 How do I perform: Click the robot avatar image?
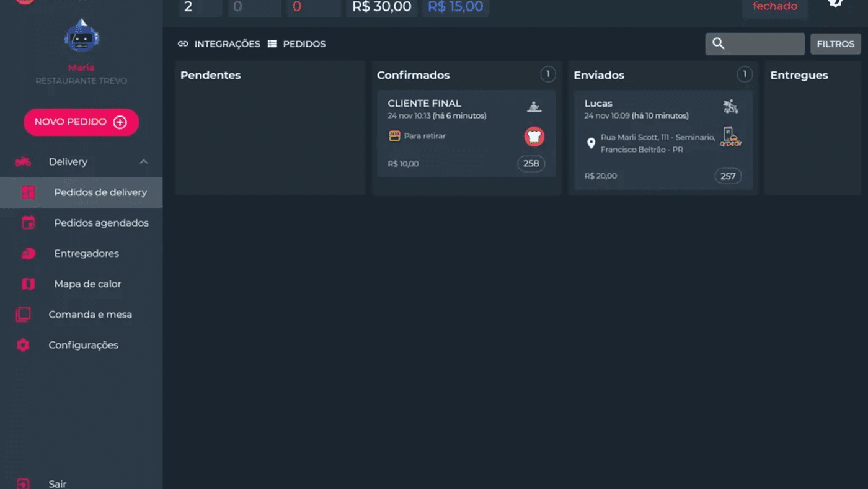coord(82,36)
